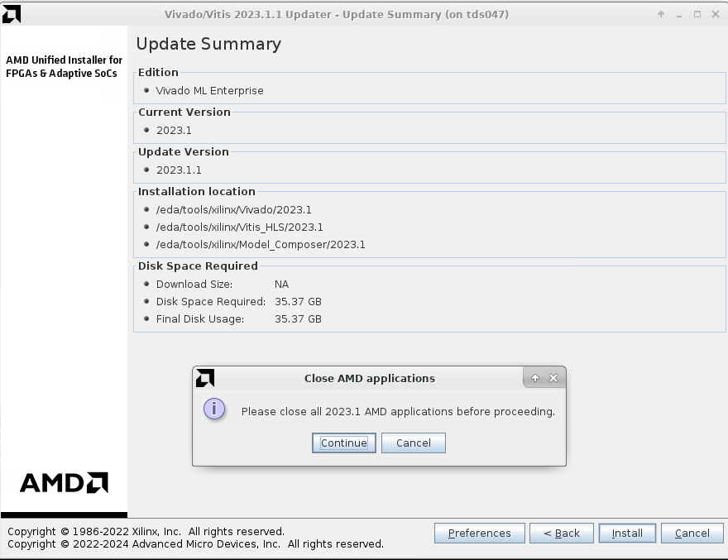Minimize the Updater window
728x560 pixels.
[x=679, y=14]
